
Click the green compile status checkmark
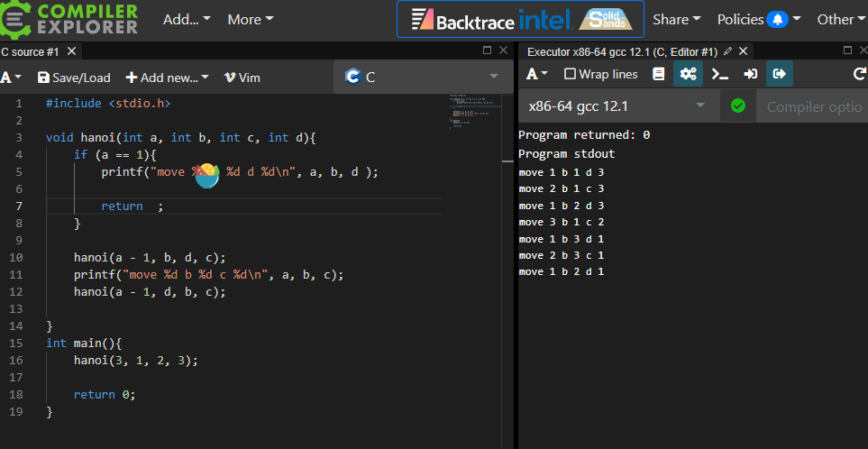click(x=738, y=106)
